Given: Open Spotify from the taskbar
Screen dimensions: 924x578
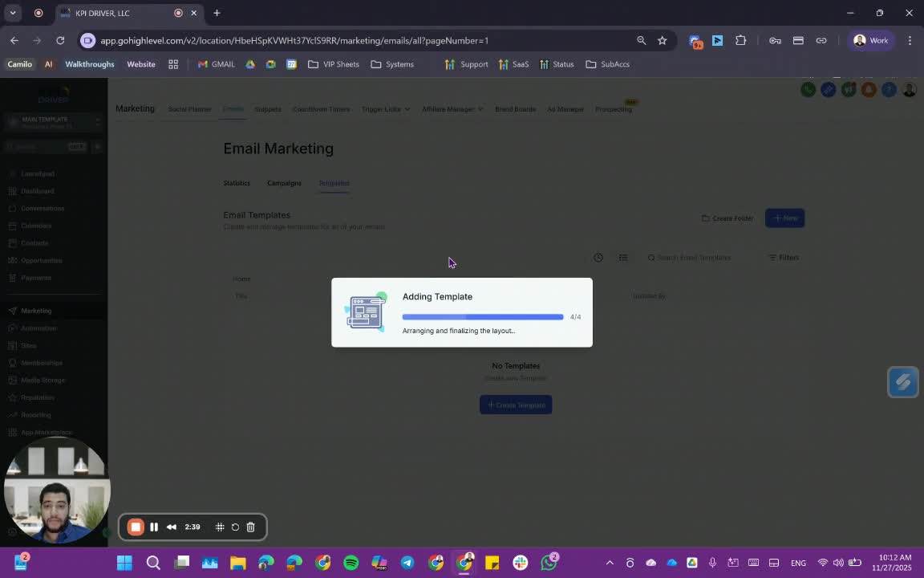Looking at the screenshot, I should (x=351, y=563).
